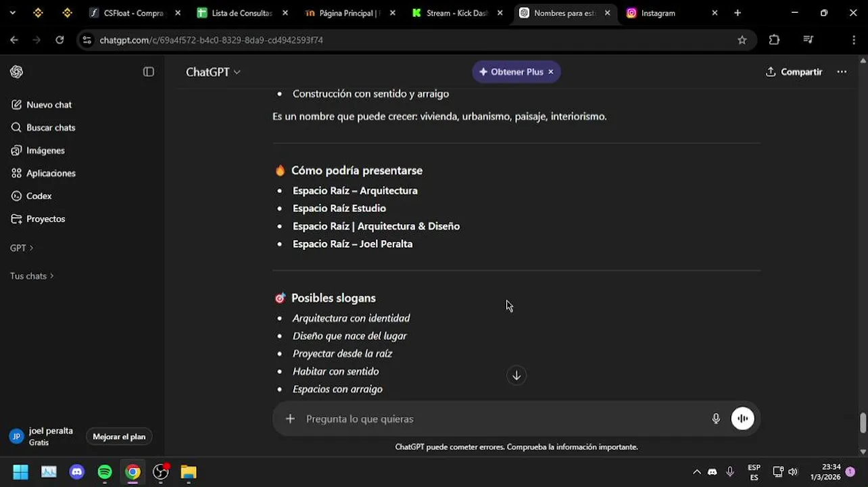Open the Windows Start button

(x=21, y=472)
